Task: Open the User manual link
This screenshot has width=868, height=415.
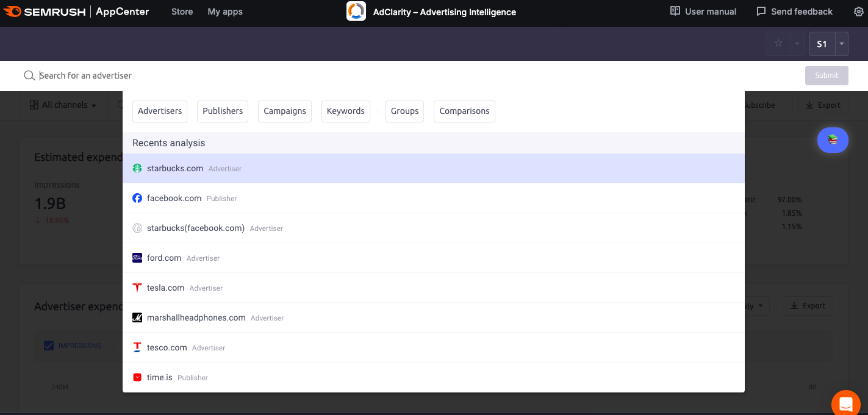Action: (703, 12)
